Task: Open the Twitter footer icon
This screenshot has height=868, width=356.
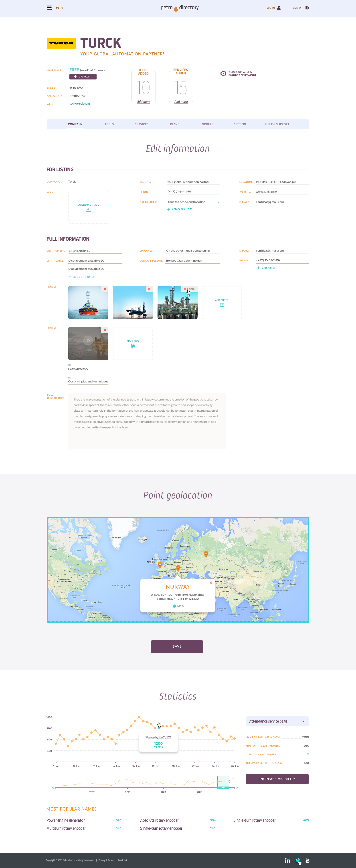Action: 298,860
